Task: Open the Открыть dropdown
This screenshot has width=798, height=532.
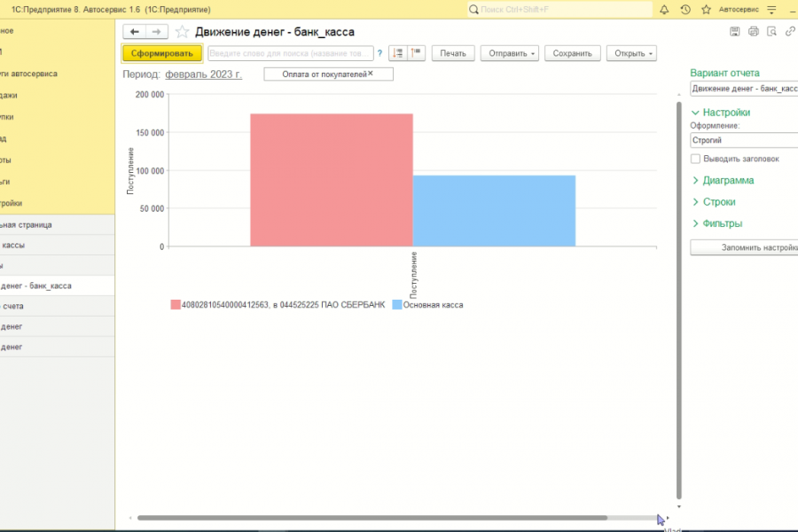Action: 631,53
